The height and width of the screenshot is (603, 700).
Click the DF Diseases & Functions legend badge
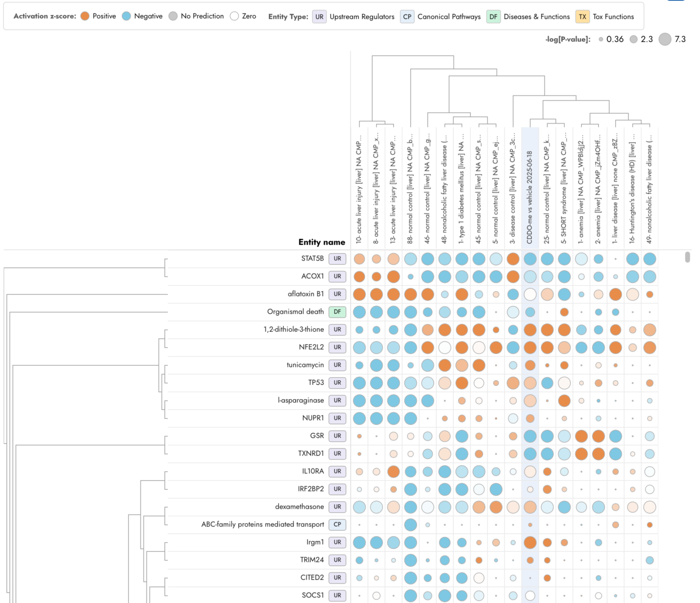coord(493,17)
